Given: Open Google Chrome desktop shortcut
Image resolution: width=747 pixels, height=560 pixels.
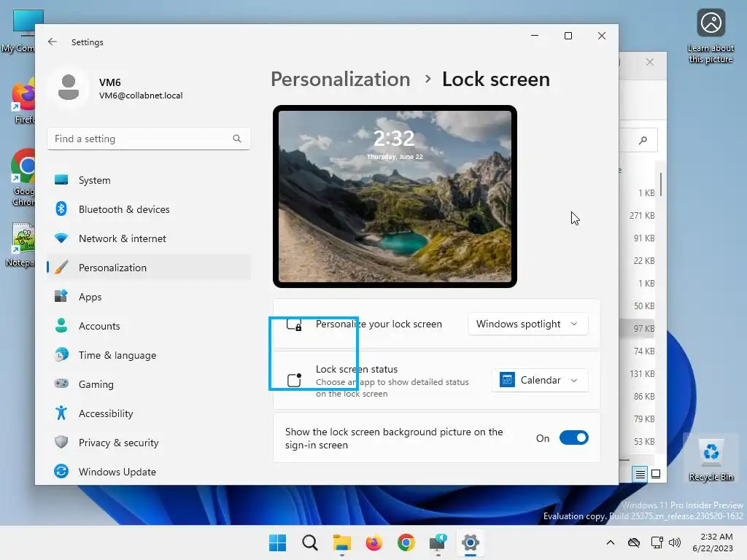Looking at the screenshot, I should pyautogui.click(x=23, y=179).
